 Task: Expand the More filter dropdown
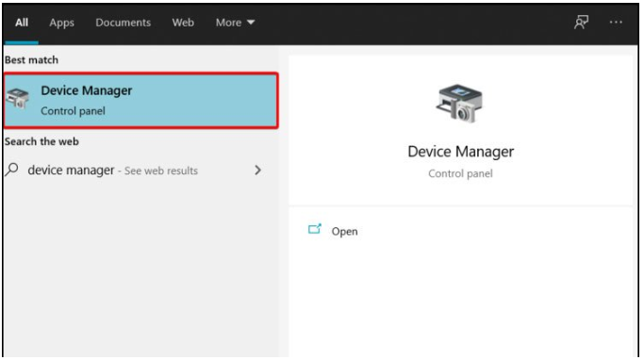click(236, 23)
